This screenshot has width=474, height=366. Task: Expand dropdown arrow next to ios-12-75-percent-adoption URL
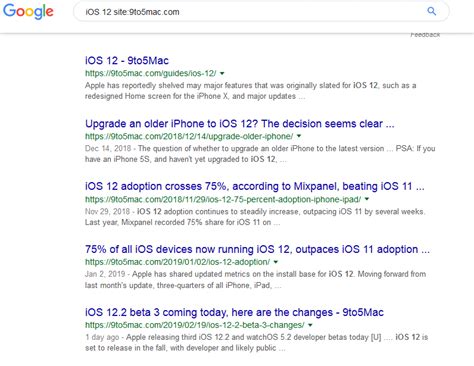click(367, 199)
